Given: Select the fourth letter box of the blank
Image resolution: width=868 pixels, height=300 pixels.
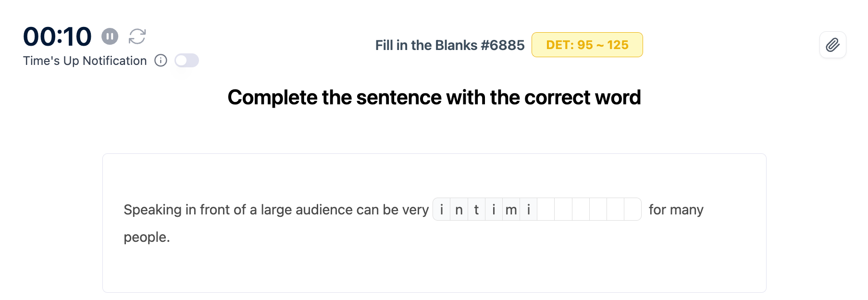Looking at the screenshot, I should (x=494, y=210).
